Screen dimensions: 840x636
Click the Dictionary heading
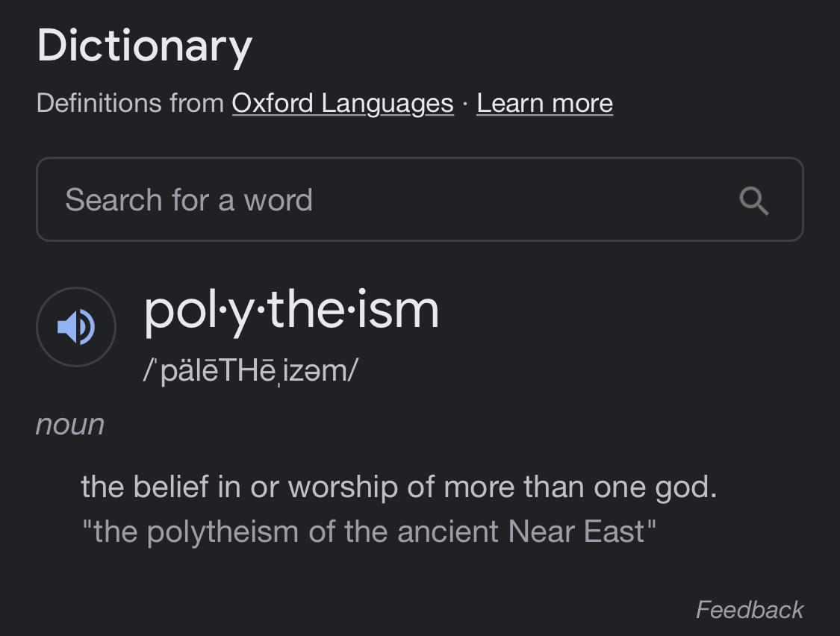pos(144,45)
